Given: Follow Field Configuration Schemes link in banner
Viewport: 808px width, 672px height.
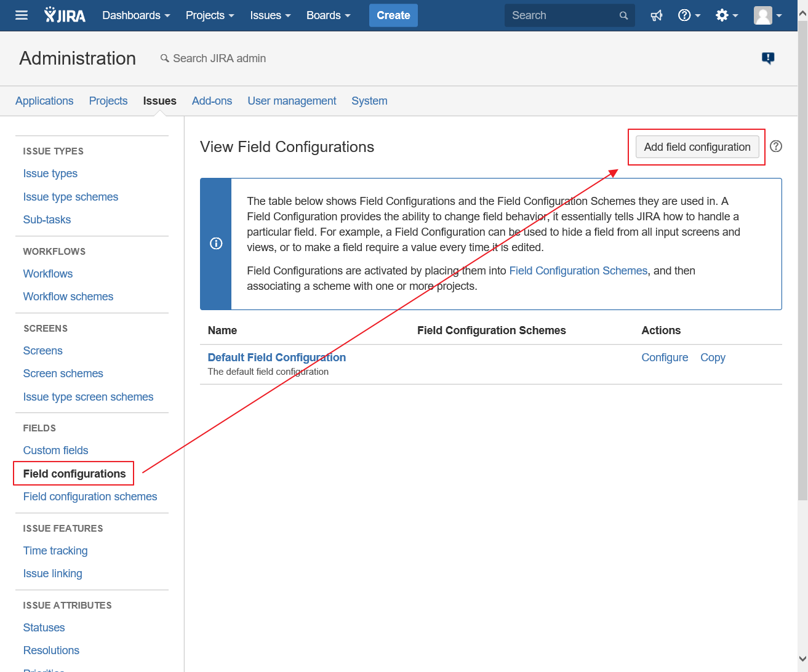Looking at the screenshot, I should click(578, 271).
